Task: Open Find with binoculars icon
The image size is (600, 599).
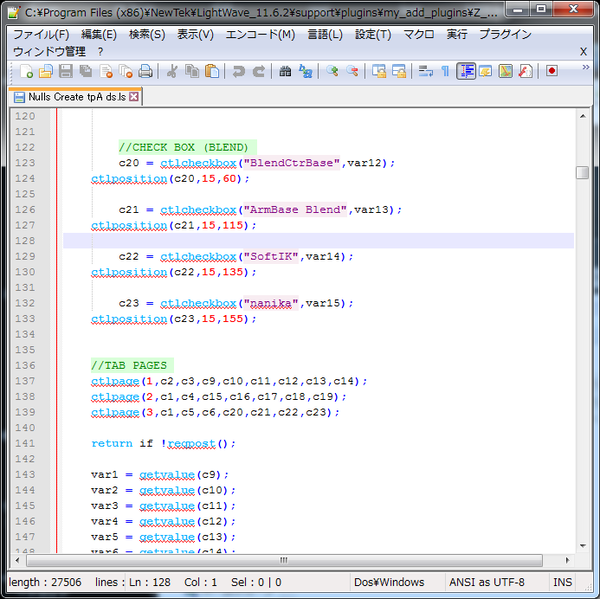Action: 285,71
